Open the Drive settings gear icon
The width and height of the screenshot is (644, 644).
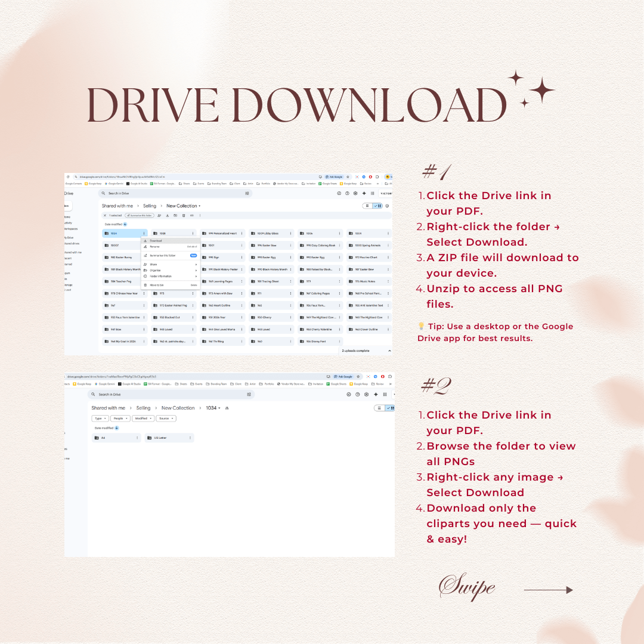pyautogui.click(x=355, y=193)
